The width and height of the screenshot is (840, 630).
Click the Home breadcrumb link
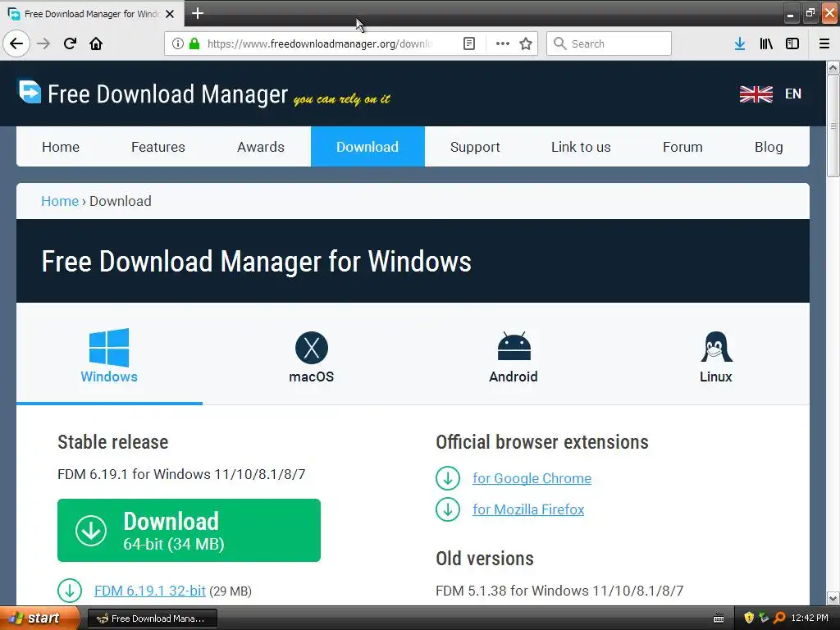pos(60,201)
